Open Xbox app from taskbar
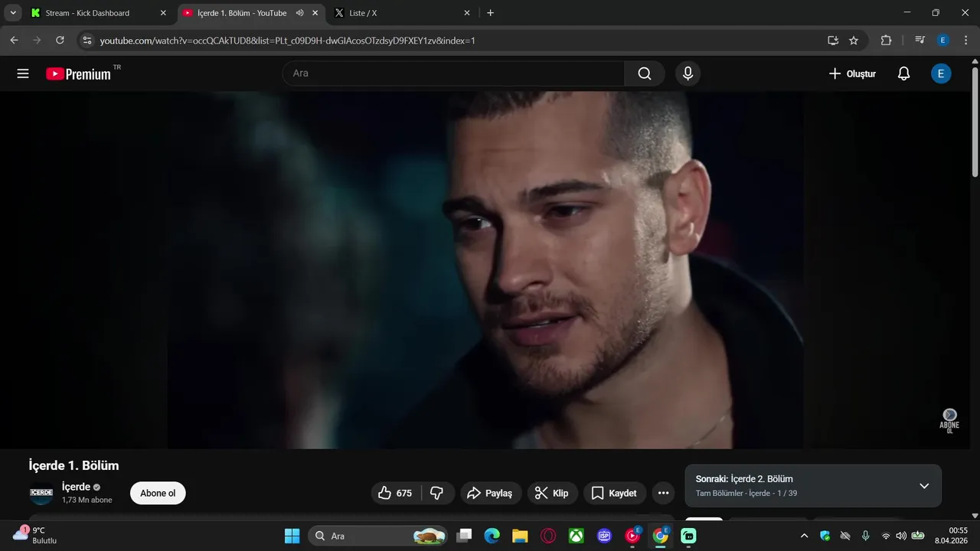The width and height of the screenshot is (980, 551). pyautogui.click(x=576, y=536)
